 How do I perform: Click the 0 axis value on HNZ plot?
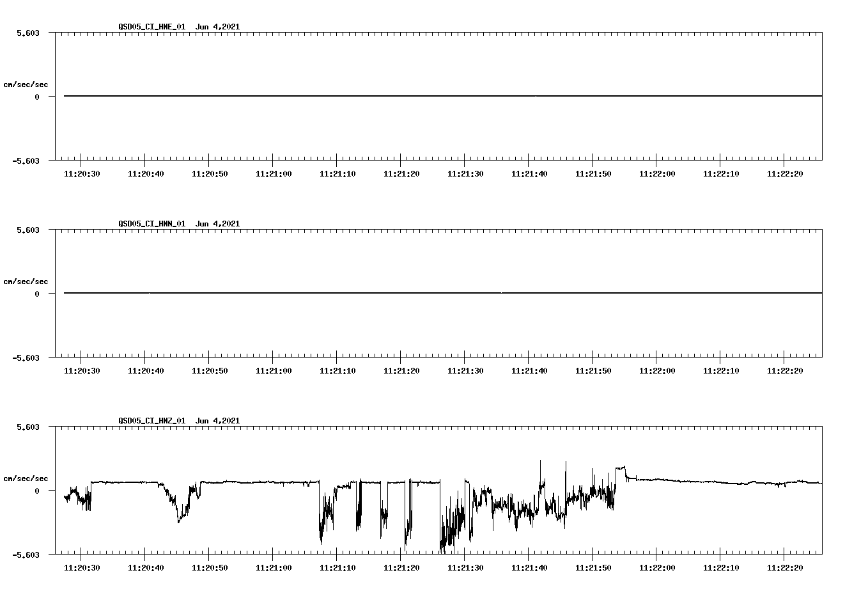37,491
